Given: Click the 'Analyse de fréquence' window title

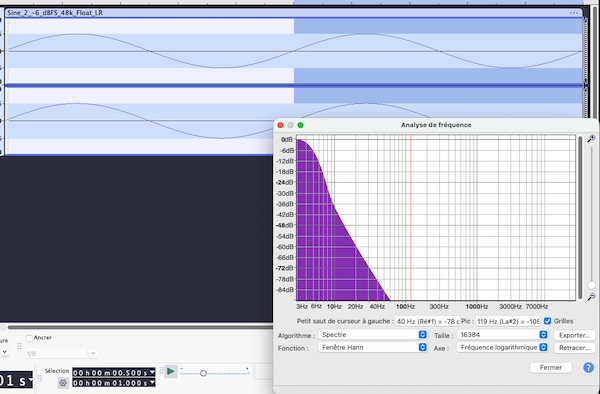Looking at the screenshot, I should 436,125.
